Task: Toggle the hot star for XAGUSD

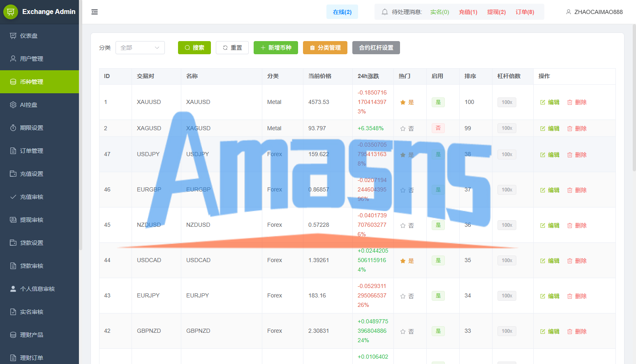Action: coord(403,129)
